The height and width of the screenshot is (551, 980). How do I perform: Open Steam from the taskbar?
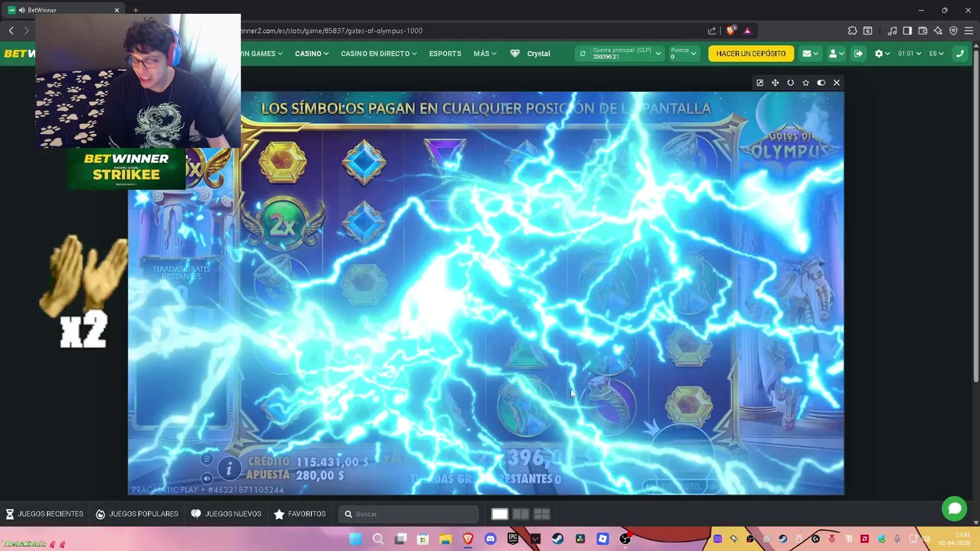coord(557,539)
